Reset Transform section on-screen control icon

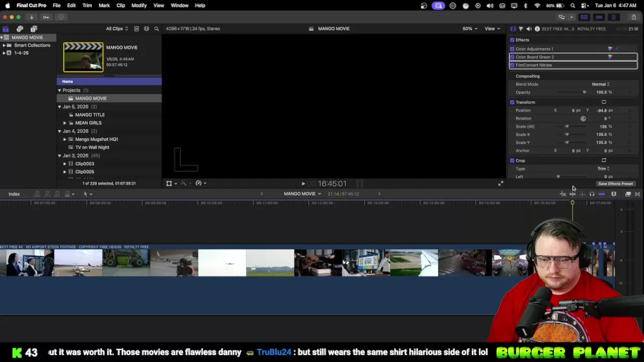tap(604, 102)
